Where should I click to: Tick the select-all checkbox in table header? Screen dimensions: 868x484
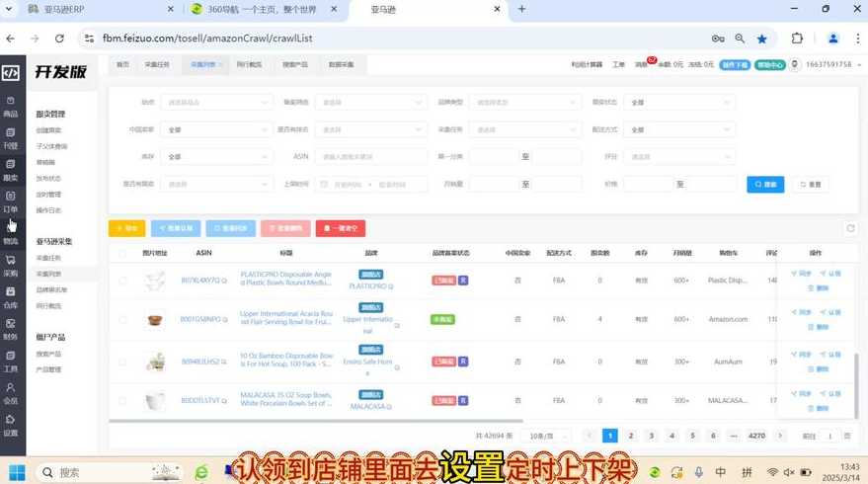point(122,253)
